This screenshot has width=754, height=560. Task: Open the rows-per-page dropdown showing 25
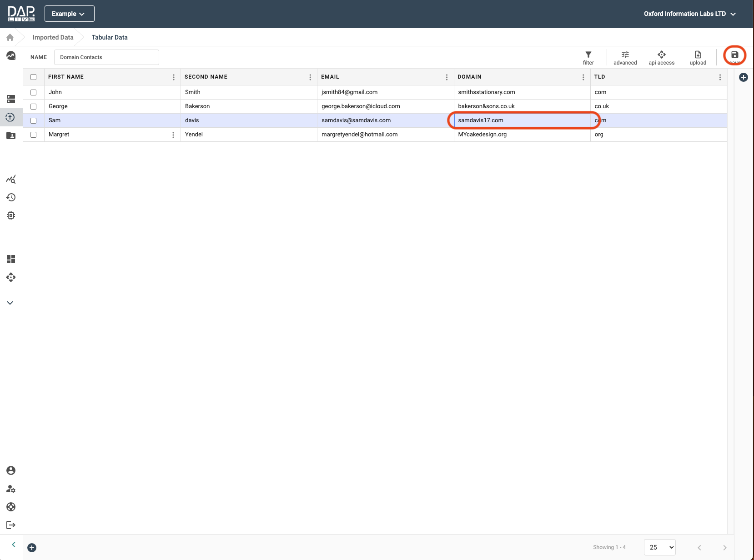point(659,547)
